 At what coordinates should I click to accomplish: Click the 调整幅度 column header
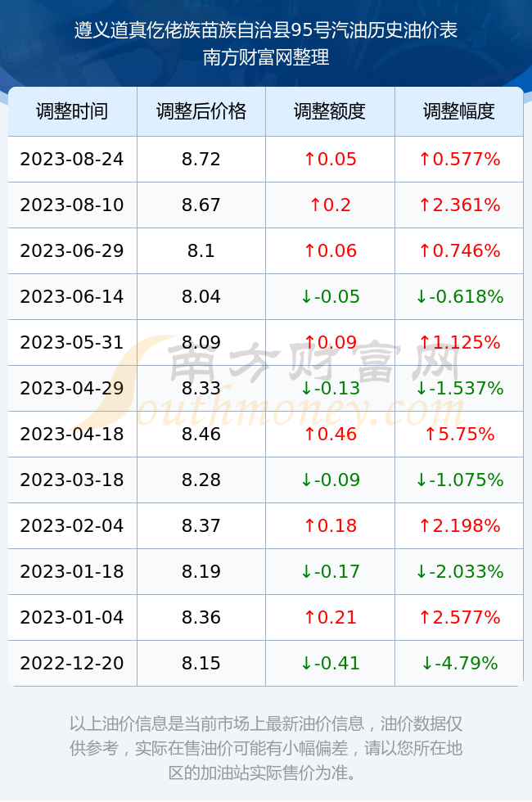coord(459,111)
